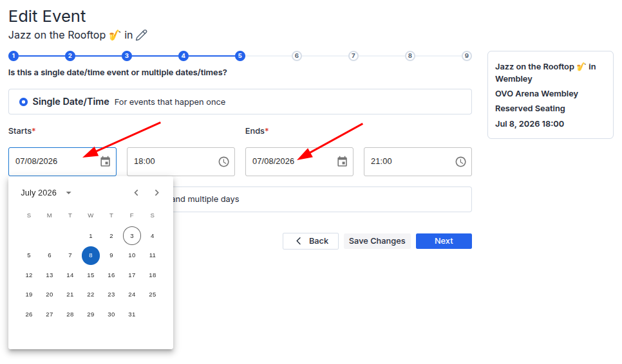
Task: Click 'For events that happen once' description
Action: 170,102
